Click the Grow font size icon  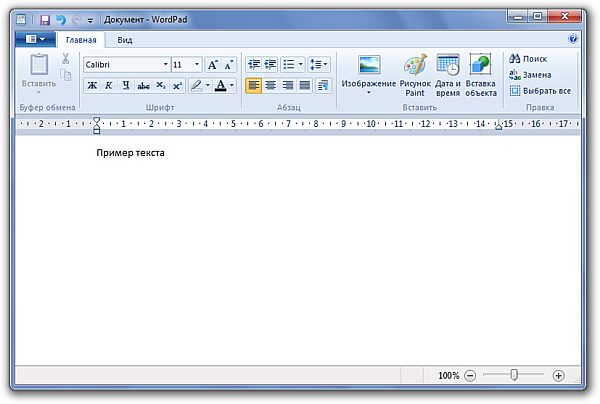(x=213, y=64)
